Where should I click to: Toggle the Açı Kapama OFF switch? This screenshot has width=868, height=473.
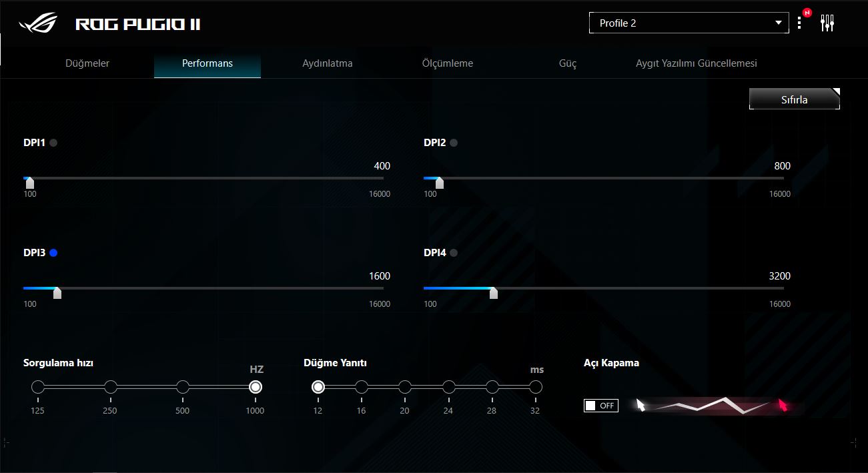point(600,405)
